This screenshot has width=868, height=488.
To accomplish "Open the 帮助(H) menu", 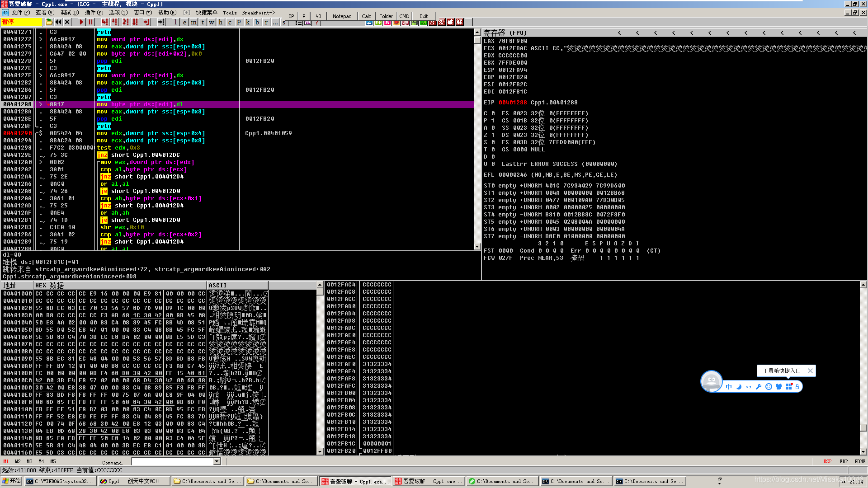I will pyautogui.click(x=167, y=13).
